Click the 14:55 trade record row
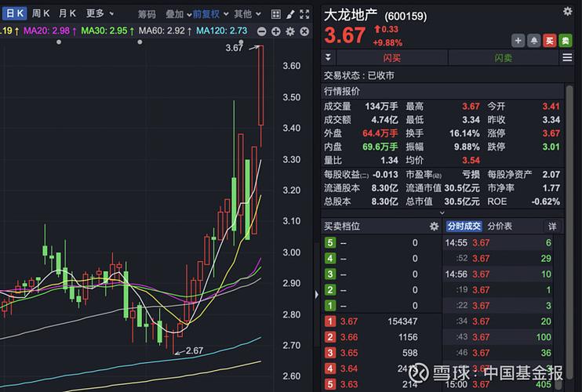 (x=498, y=243)
